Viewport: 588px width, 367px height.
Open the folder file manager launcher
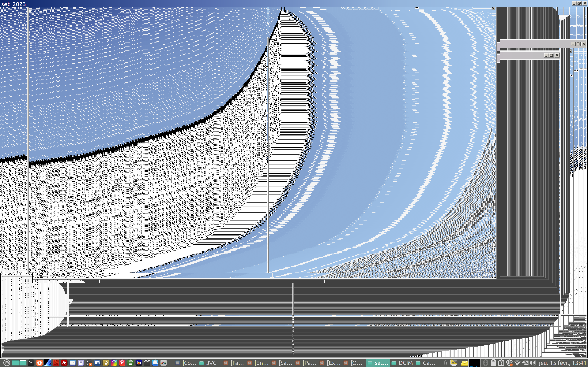click(x=23, y=363)
